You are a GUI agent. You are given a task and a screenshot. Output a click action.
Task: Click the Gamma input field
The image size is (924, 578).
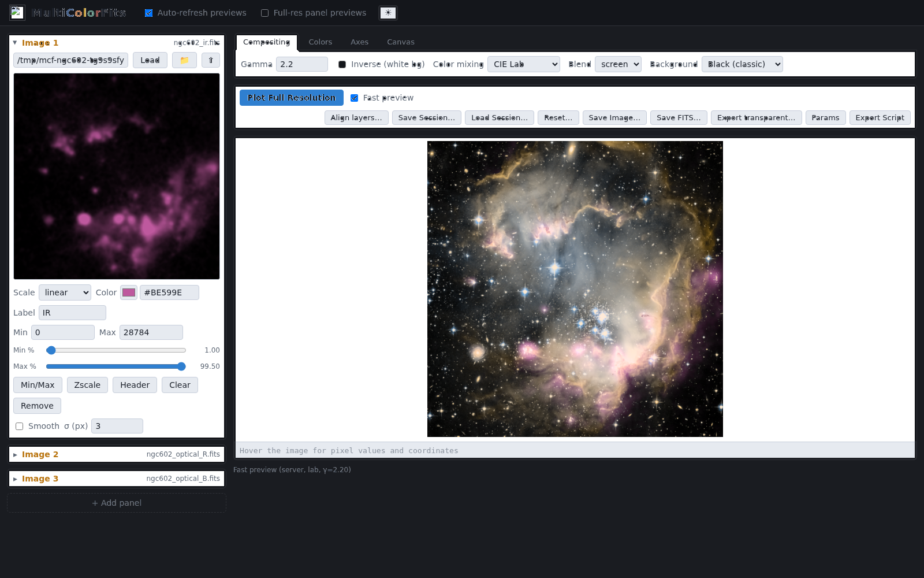click(x=302, y=64)
